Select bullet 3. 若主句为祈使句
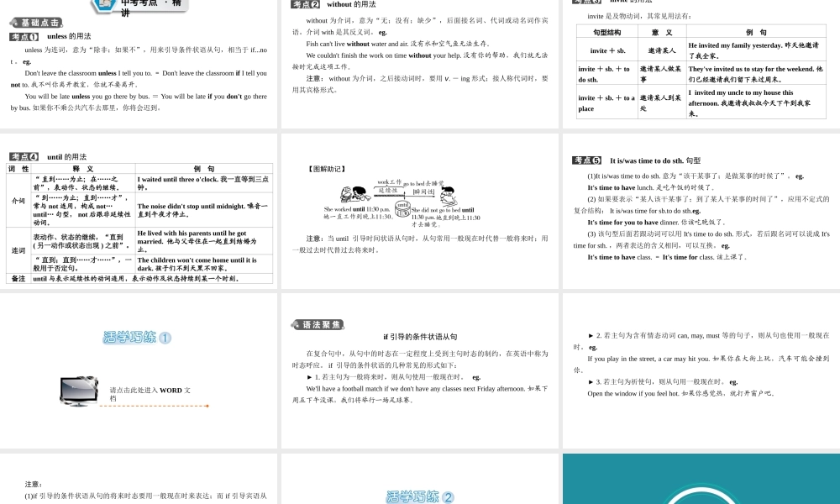Image resolution: width=840 pixels, height=504 pixels. tap(664, 382)
